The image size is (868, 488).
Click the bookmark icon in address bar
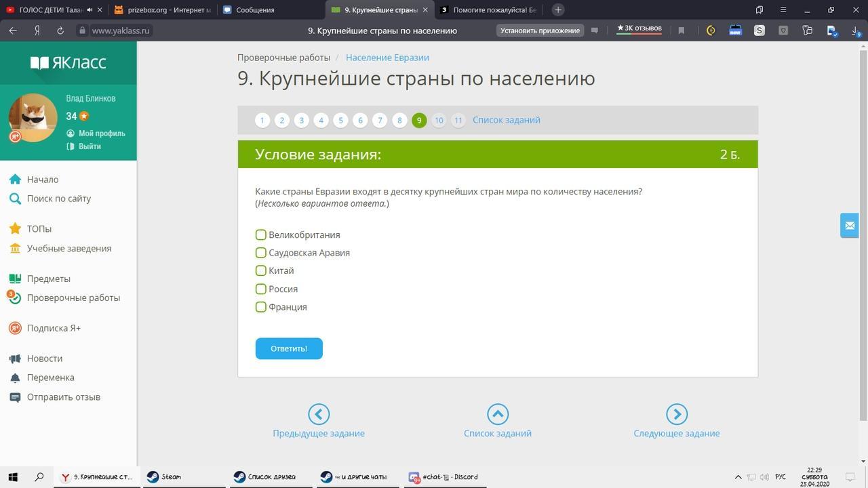682,30
